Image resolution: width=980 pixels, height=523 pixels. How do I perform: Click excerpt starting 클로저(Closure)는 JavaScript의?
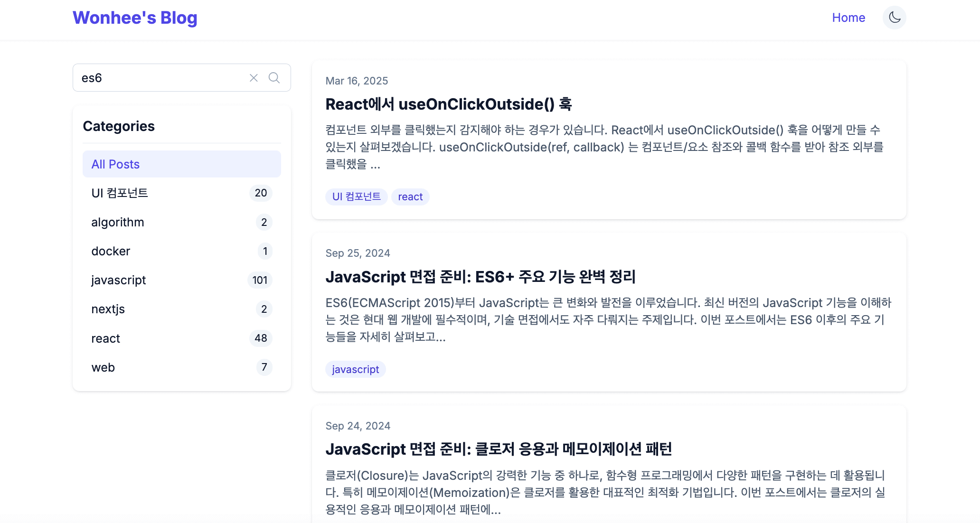(x=605, y=493)
